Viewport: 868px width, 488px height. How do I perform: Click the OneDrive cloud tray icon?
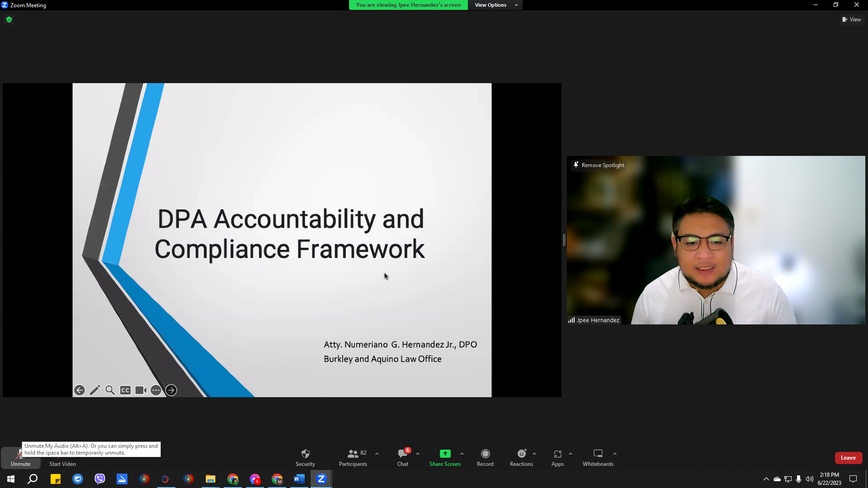click(777, 479)
